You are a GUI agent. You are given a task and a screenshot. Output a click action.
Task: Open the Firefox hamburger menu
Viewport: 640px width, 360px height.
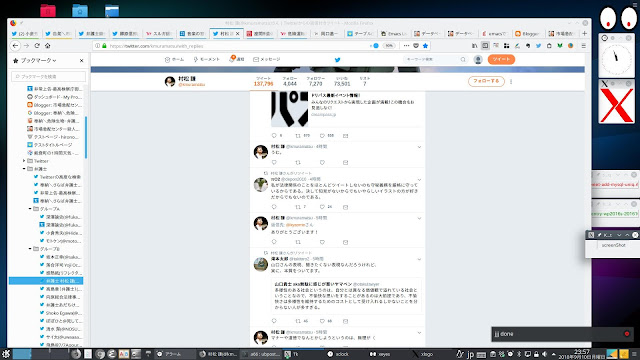584,46
